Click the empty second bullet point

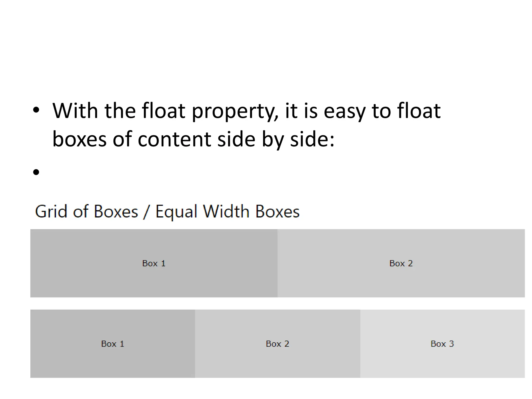(36, 172)
